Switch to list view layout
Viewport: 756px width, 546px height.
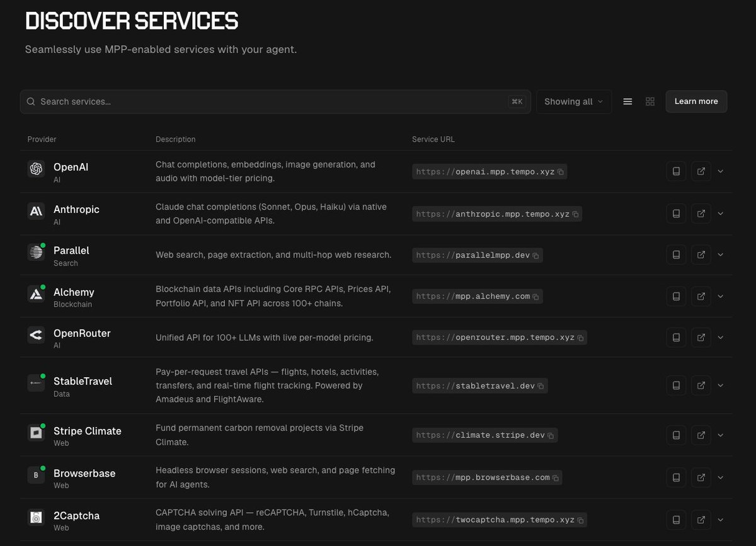tap(627, 101)
